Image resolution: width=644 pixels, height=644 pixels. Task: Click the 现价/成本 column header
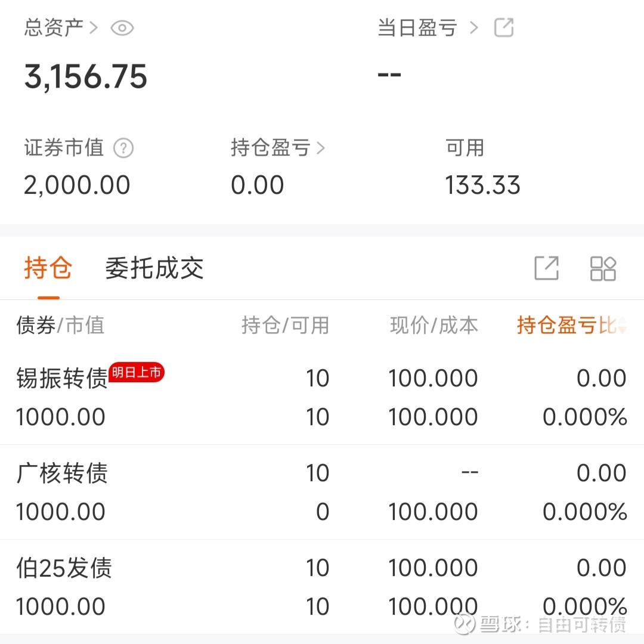click(x=434, y=326)
